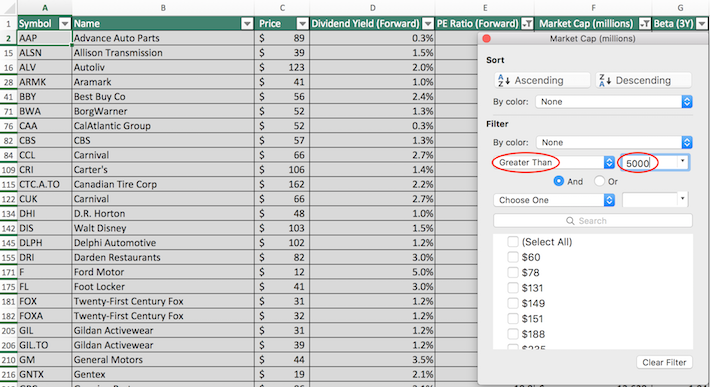Click the Market Cap (millions) filter icon
This screenshot has height=387, width=710.
(645, 24)
